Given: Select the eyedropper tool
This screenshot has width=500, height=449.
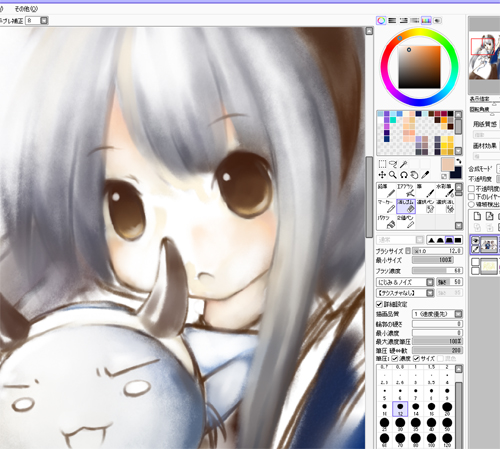Looking at the screenshot, I should click(x=425, y=175).
